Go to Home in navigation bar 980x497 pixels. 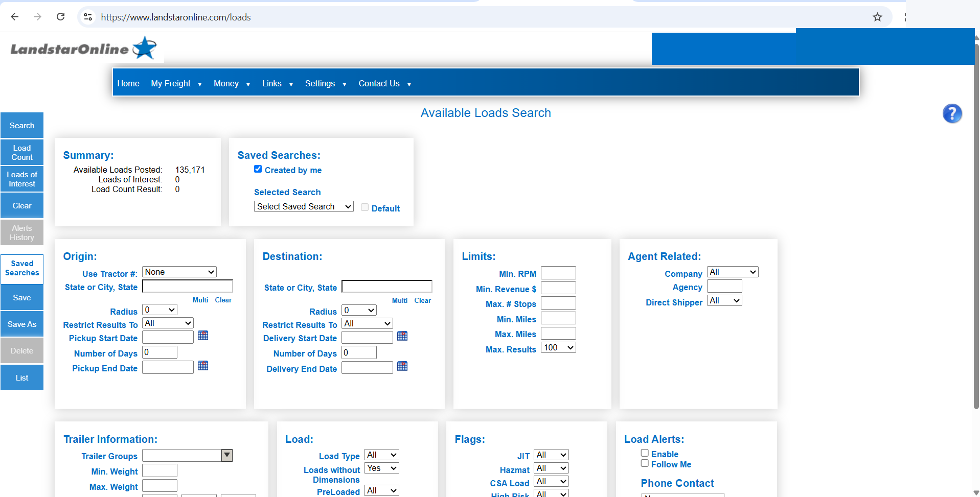128,83
